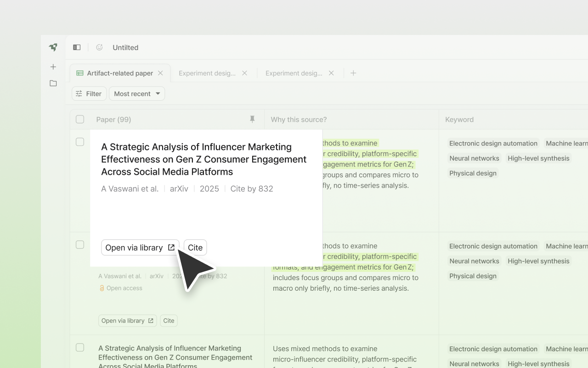Click the bottom row's paper title text
Screen dimensions: 588x368
[175, 357]
